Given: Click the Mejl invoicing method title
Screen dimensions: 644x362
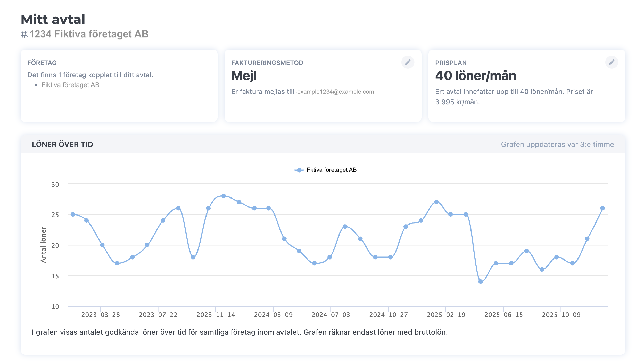Looking at the screenshot, I should point(244,76).
